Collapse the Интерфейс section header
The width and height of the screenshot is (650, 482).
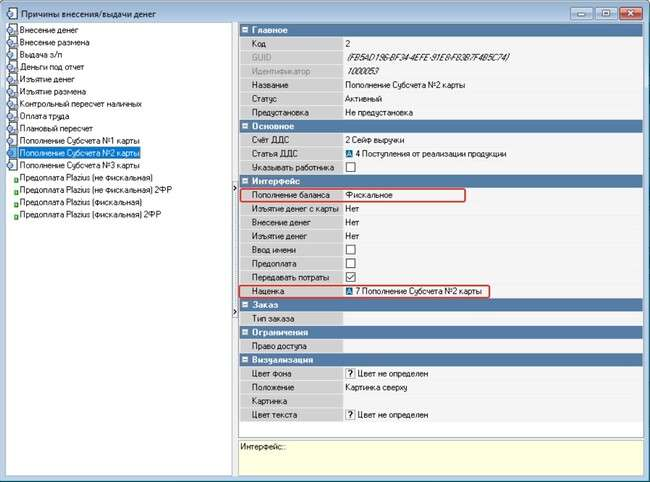pyautogui.click(x=245, y=181)
